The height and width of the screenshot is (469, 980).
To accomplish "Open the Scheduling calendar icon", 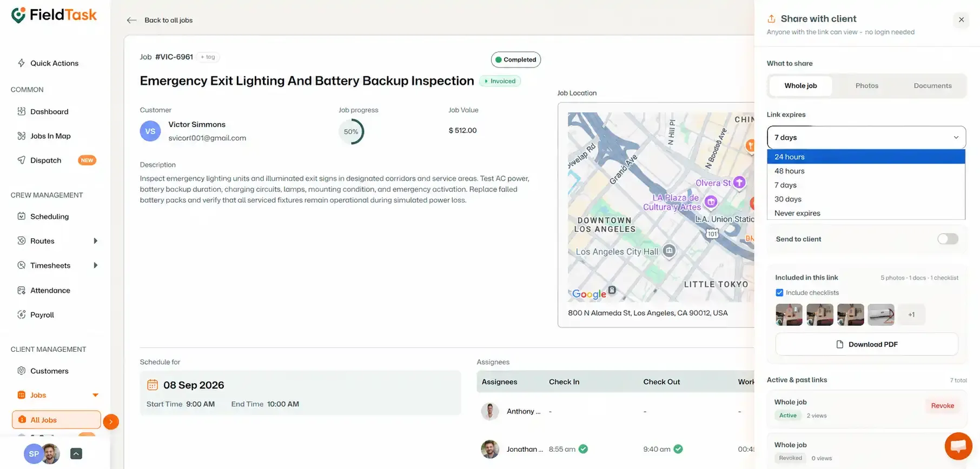I will click(x=22, y=216).
